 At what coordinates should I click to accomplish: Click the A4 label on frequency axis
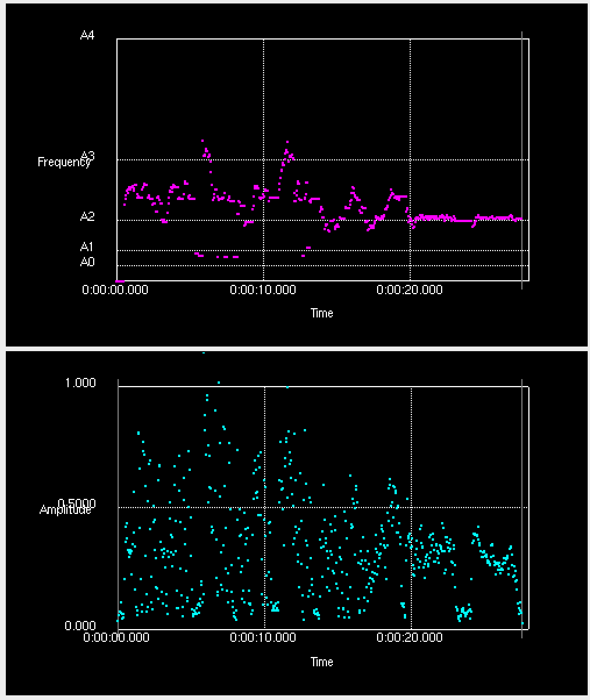pyautogui.click(x=87, y=36)
